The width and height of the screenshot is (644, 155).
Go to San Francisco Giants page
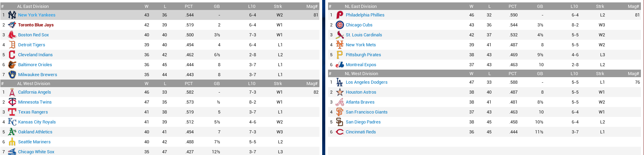pos(366,112)
